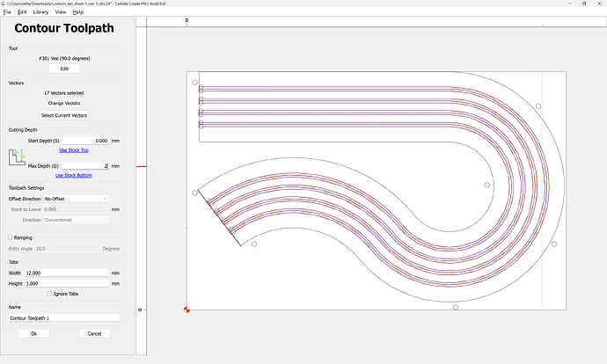607x364 pixels.
Task: Click the Edit button under Tool
Action: (x=63, y=69)
